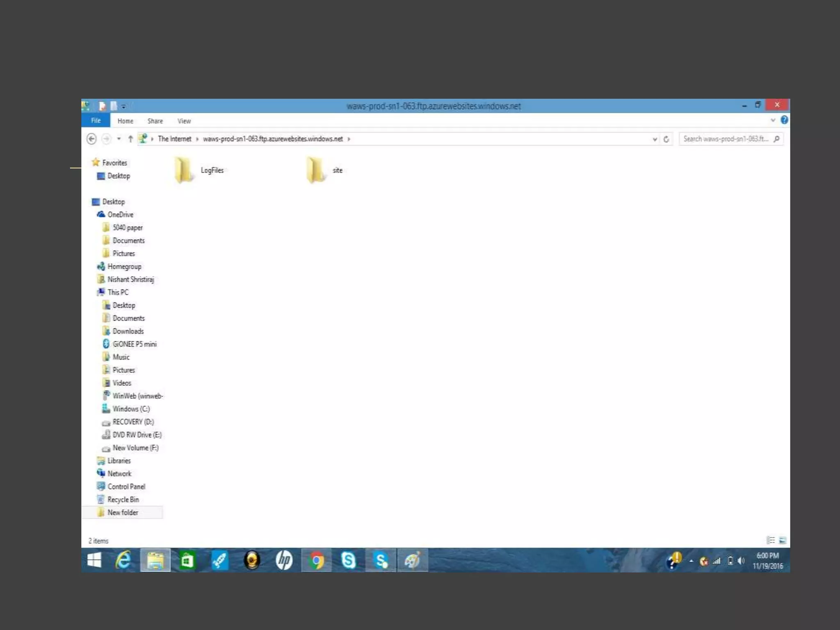Image resolution: width=840 pixels, height=630 pixels.
Task: Switch to the View ribbon tab
Action: point(184,121)
